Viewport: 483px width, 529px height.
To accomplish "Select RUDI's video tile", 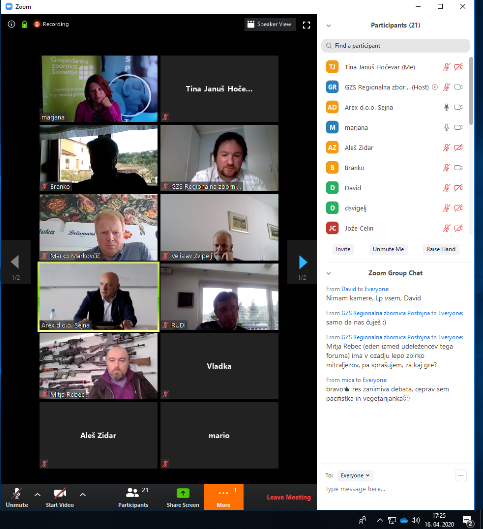I will coord(219,297).
